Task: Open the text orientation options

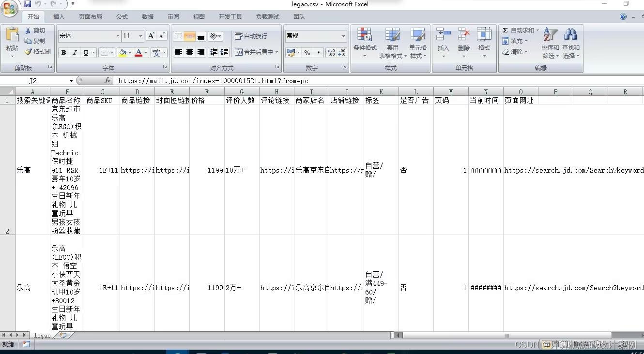Action: coord(215,36)
